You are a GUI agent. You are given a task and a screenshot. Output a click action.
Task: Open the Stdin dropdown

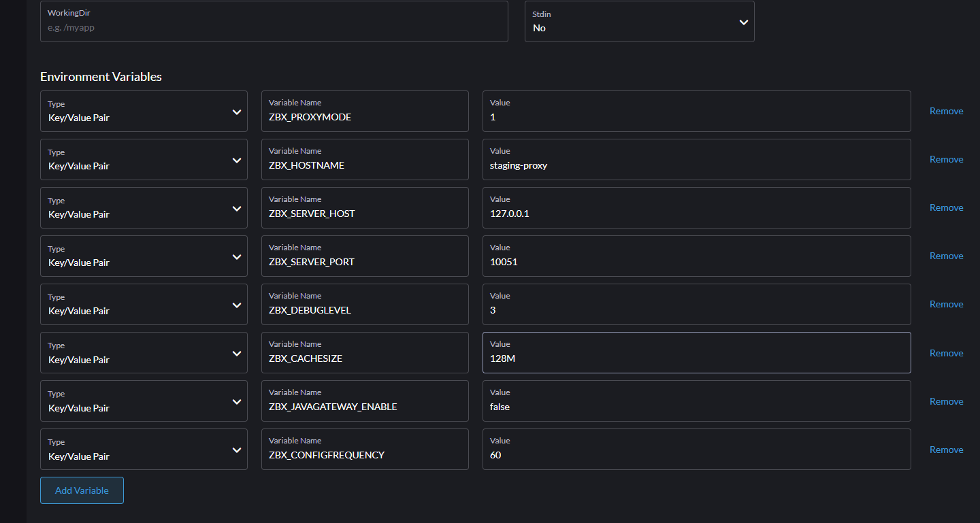pyautogui.click(x=639, y=22)
